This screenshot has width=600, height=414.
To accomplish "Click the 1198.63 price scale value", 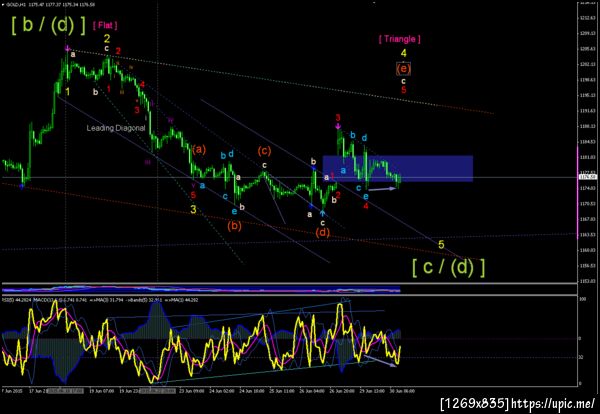I will point(587,80).
